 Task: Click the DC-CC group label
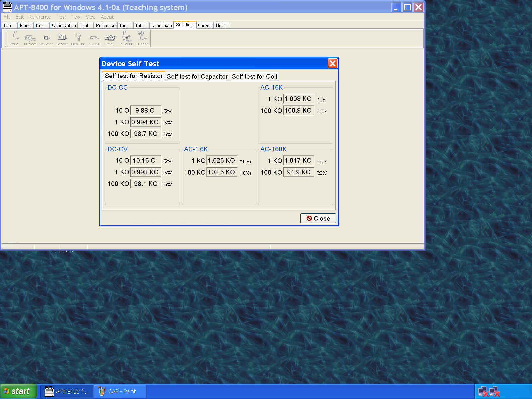[118, 87]
